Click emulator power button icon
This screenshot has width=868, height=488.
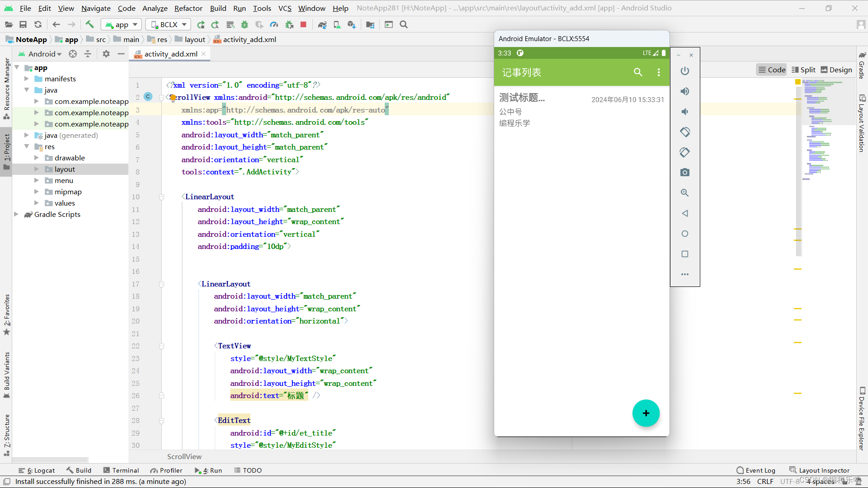coord(685,71)
